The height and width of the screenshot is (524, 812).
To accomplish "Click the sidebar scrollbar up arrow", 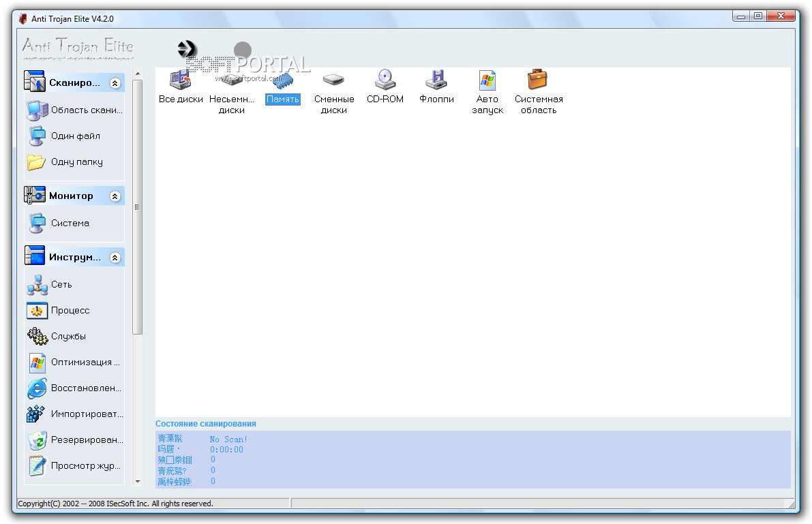I will (138, 74).
